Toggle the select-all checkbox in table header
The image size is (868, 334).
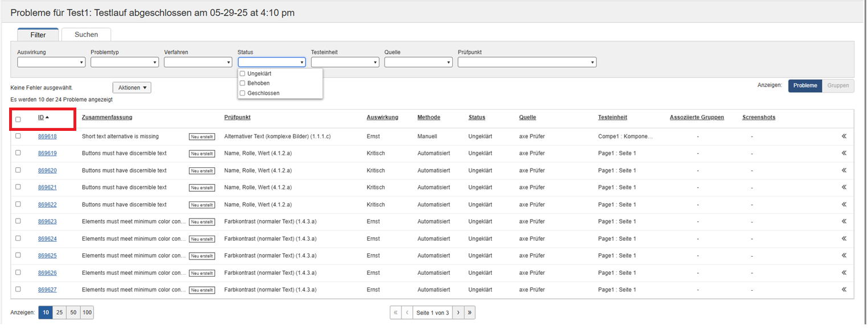(x=18, y=119)
